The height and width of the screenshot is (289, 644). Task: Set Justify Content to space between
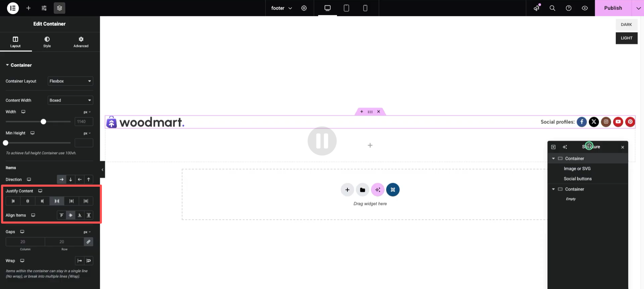coord(57,201)
